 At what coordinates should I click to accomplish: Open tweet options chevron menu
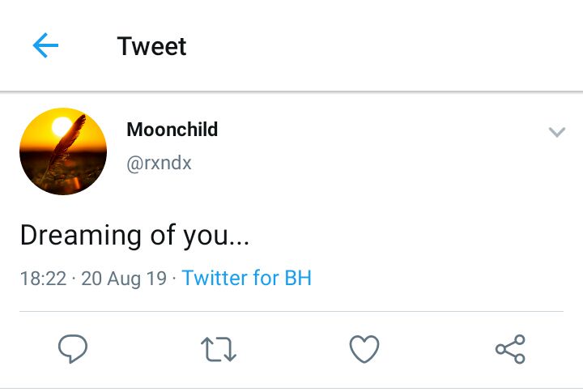556,132
